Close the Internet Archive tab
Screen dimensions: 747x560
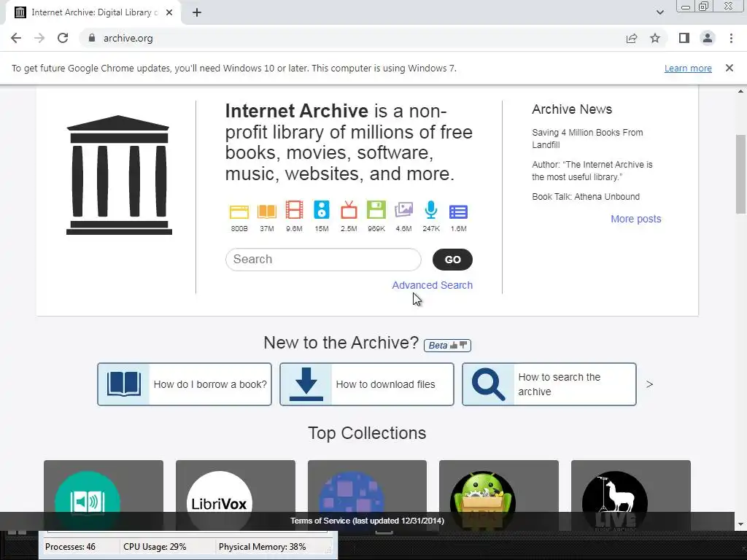point(169,12)
